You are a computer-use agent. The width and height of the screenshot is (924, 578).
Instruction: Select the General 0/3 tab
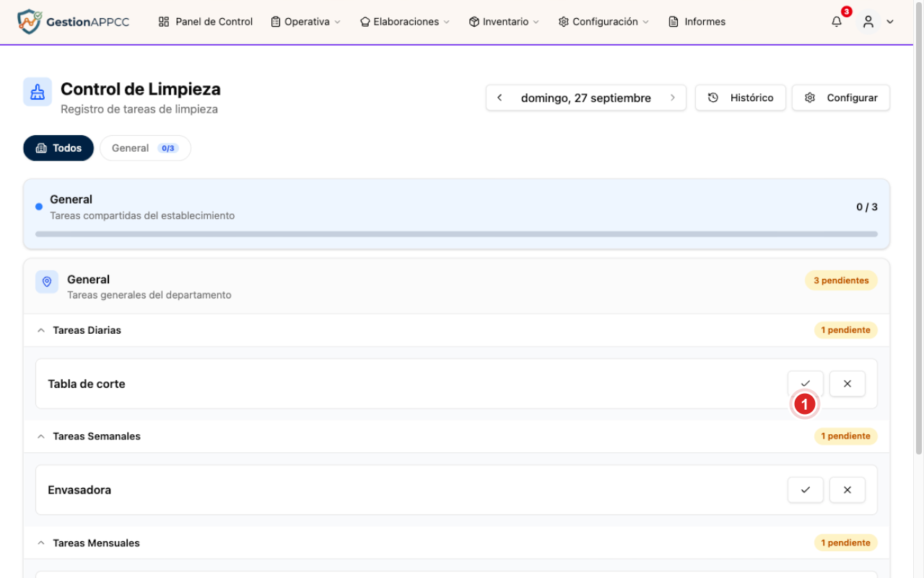(145, 148)
